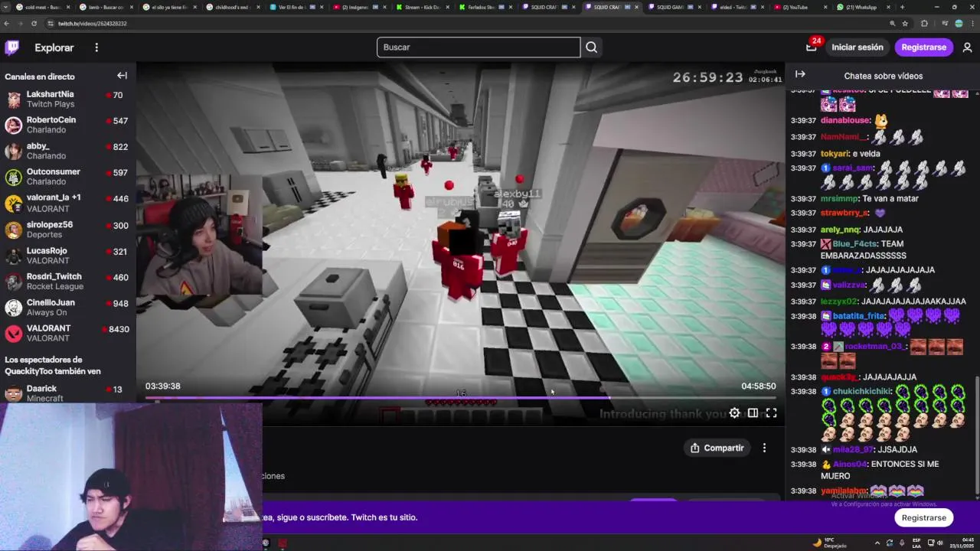This screenshot has width=980, height=551.
Task: Click the top Registrarse button
Action: (x=923, y=47)
